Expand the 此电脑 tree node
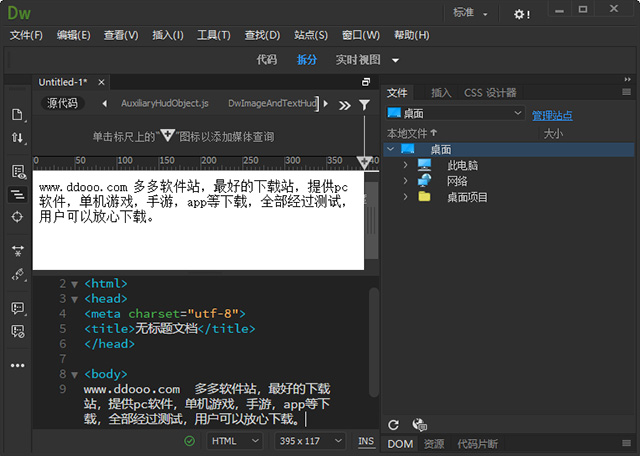Image resolution: width=640 pixels, height=456 pixels. (x=405, y=165)
